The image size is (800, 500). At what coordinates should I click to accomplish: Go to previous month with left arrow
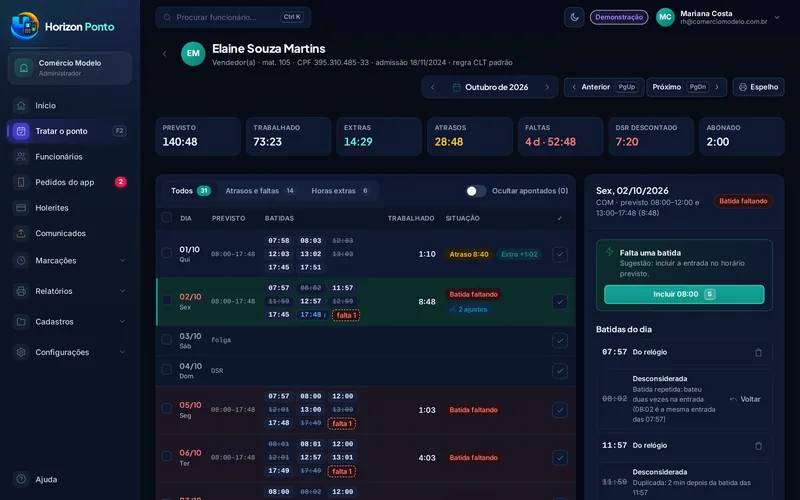pyautogui.click(x=433, y=87)
